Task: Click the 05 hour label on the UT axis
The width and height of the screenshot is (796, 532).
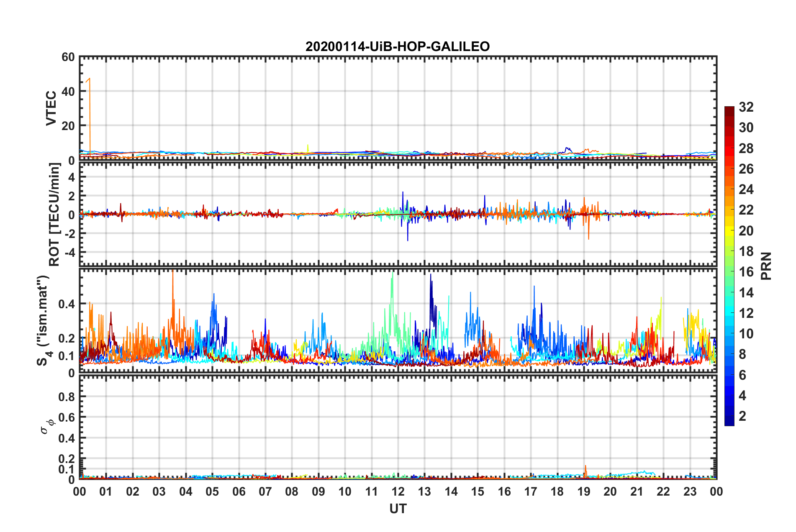Action: point(212,491)
